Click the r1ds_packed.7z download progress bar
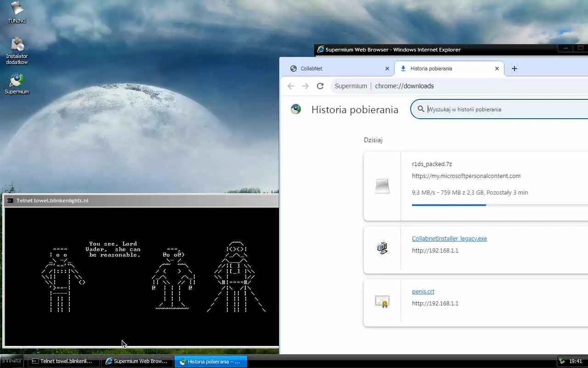This screenshot has width=588, height=368. (x=500, y=205)
